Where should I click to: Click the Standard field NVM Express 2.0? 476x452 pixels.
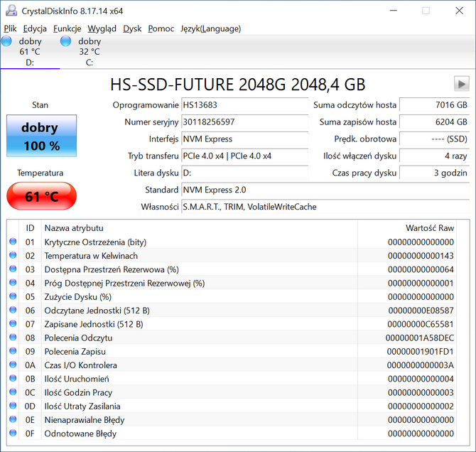[325, 190]
